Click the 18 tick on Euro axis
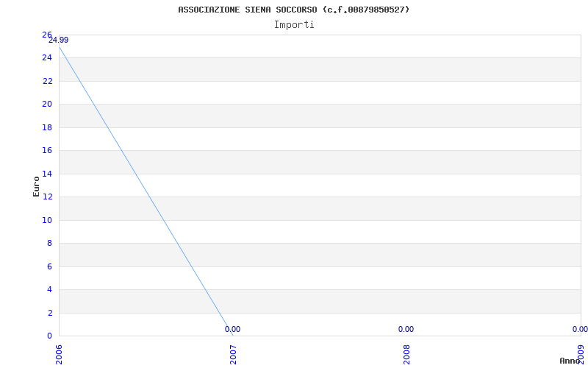The width and height of the screenshot is (588, 368). coord(47,127)
